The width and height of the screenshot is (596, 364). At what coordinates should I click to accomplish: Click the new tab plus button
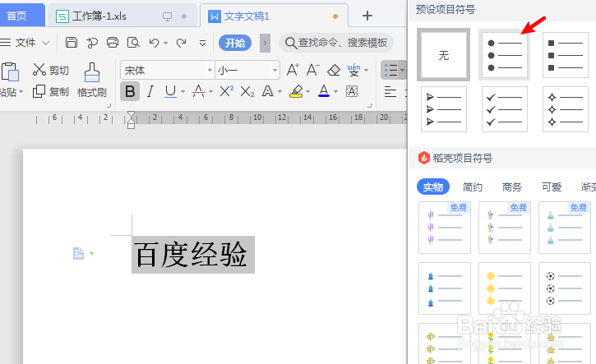pos(367,16)
